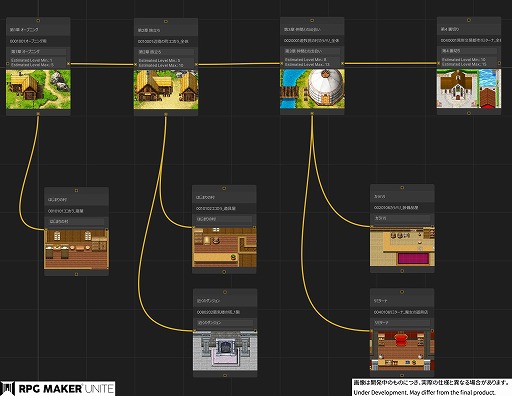Screen dimensions: 512x396
Task: Click the bottom port under the white dome map node
Action: [312, 114]
